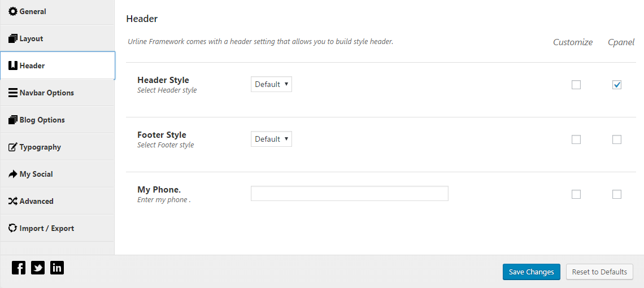This screenshot has width=644, height=288.
Task: Click the LinkedIn icon
Action: point(57,268)
